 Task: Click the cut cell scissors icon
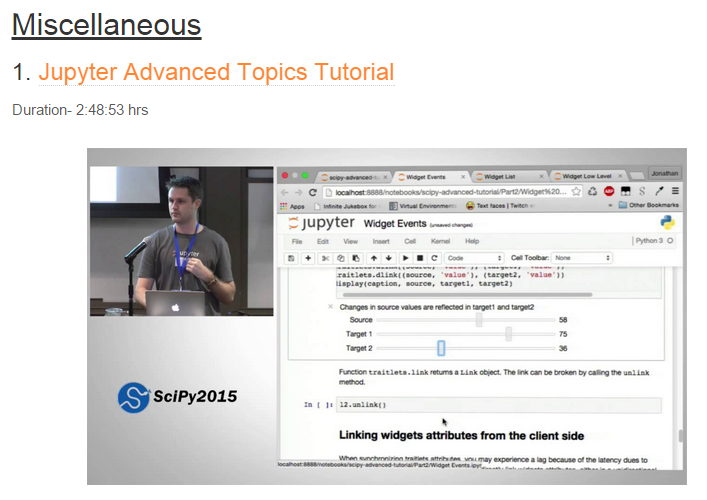(325, 258)
